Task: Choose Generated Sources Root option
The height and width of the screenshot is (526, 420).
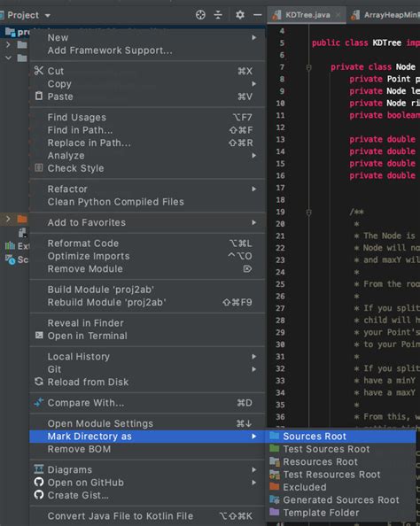Action: point(341,499)
